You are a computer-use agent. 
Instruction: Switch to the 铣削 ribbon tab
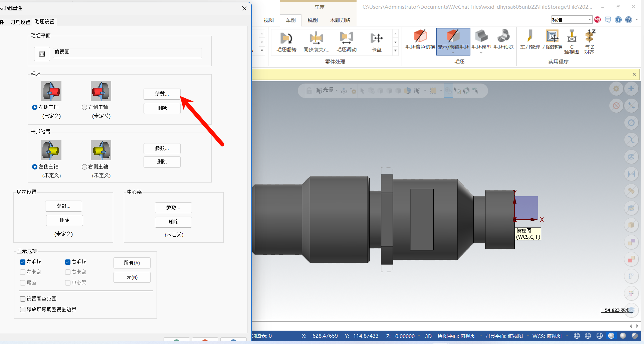[312, 20]
